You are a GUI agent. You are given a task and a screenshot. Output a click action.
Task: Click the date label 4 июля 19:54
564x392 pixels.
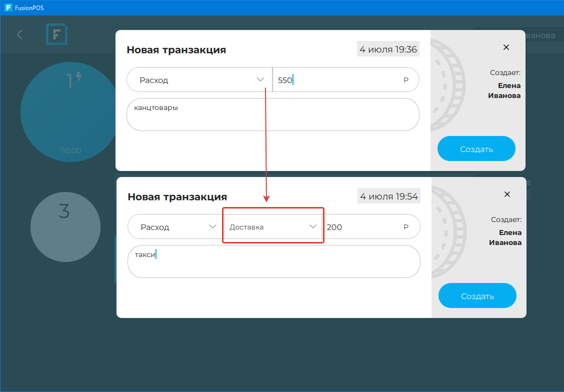coord(389,196)
